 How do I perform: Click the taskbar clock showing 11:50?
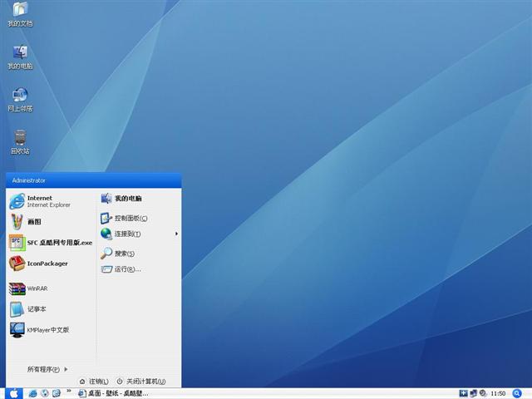point(498,393)
